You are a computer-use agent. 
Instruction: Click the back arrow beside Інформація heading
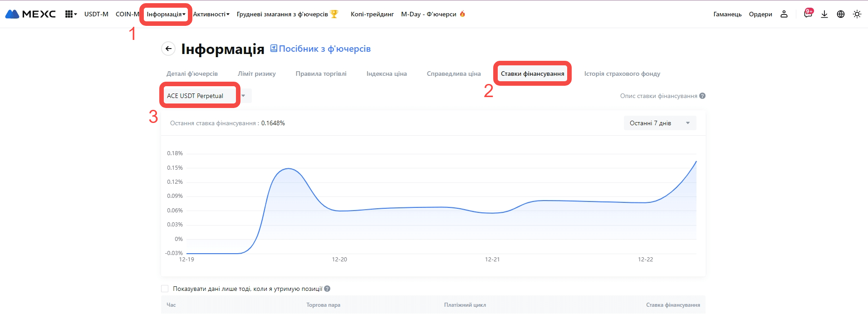click(168, 49)
